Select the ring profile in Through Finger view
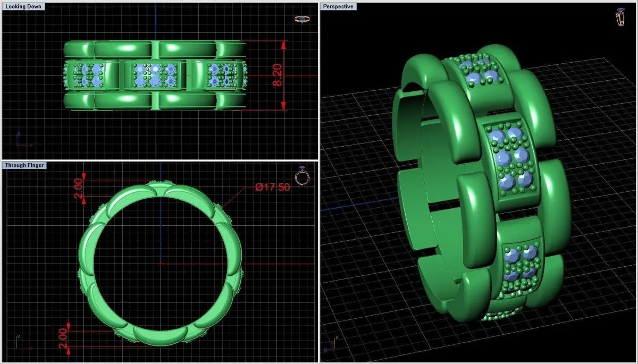 (161, 264)
